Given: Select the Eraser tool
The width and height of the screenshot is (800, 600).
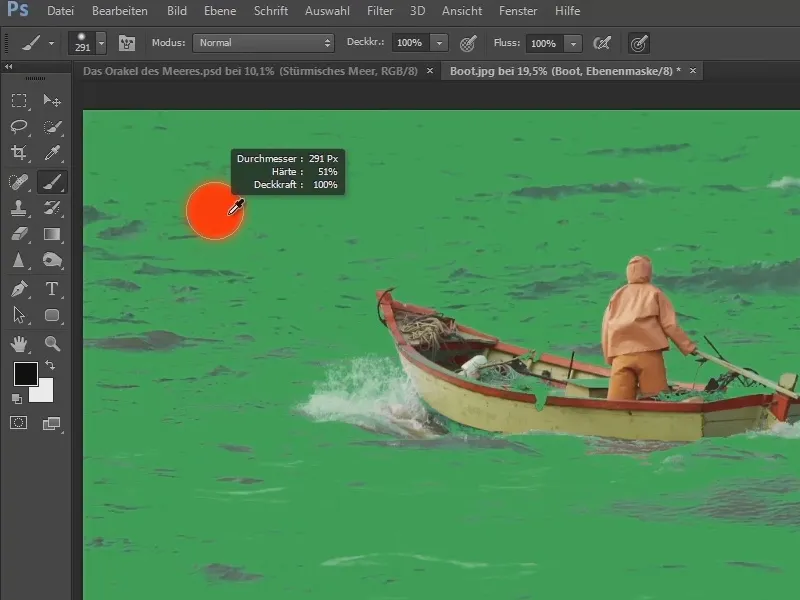Looking at the screenshot, I should click(19, 234).
